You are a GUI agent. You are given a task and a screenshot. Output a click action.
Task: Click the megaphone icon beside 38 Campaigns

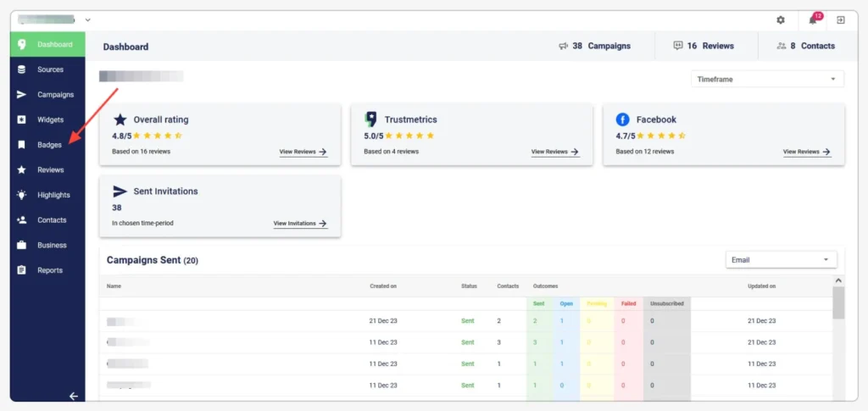point(563,46)
